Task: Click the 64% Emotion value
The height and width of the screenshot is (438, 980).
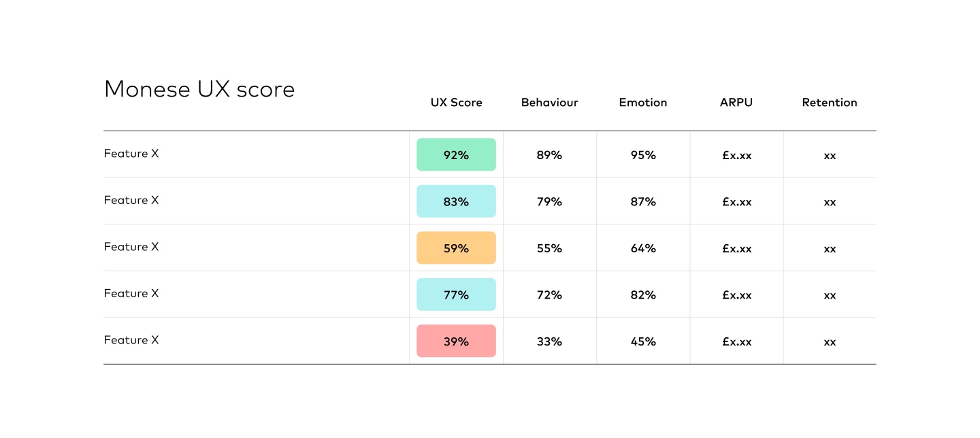Action: tap(643, 248)
